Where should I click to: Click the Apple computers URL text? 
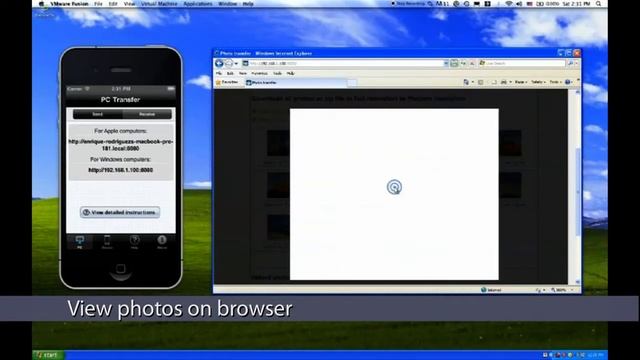click(120, 145)
